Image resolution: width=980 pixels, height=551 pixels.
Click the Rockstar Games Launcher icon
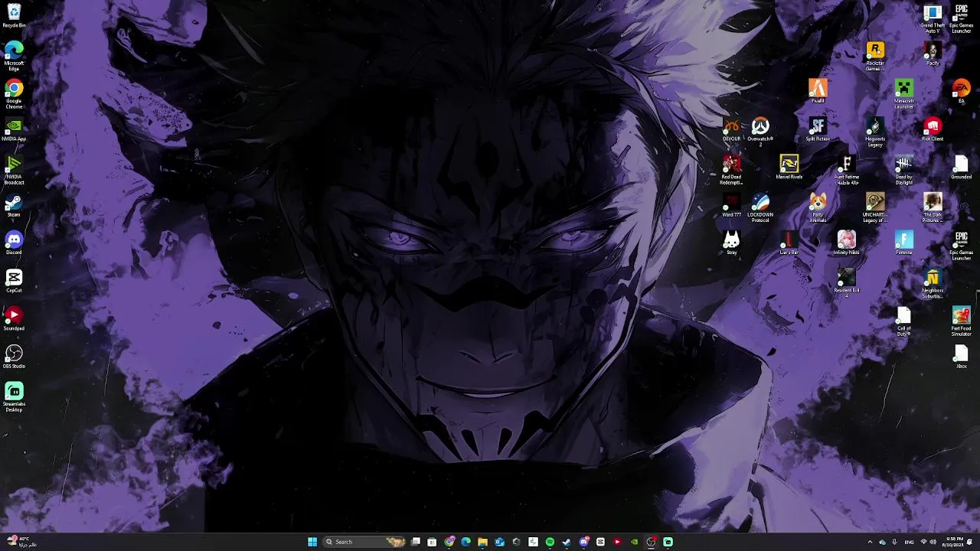(875, 57)
